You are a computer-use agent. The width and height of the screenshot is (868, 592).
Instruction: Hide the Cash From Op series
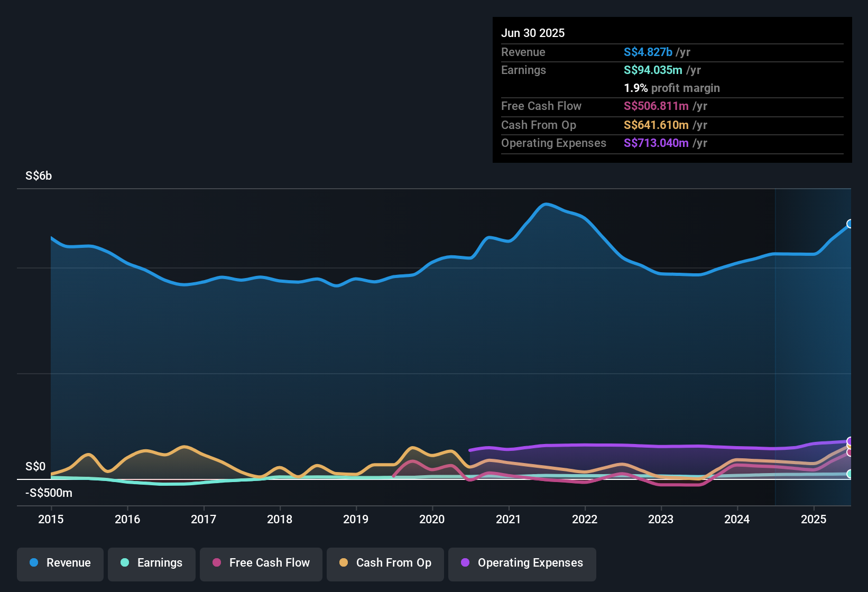point(385,563)
